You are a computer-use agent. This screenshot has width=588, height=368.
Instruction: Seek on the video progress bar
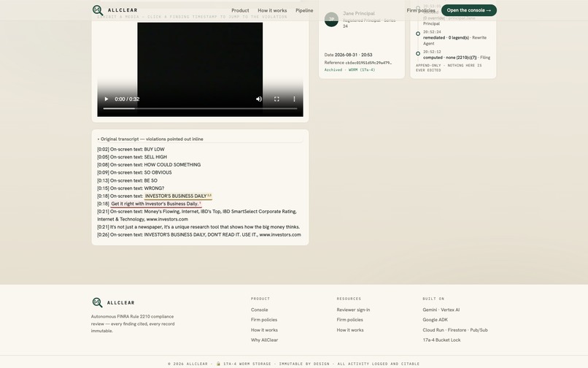pyautogui.click(x=200, y=109)
